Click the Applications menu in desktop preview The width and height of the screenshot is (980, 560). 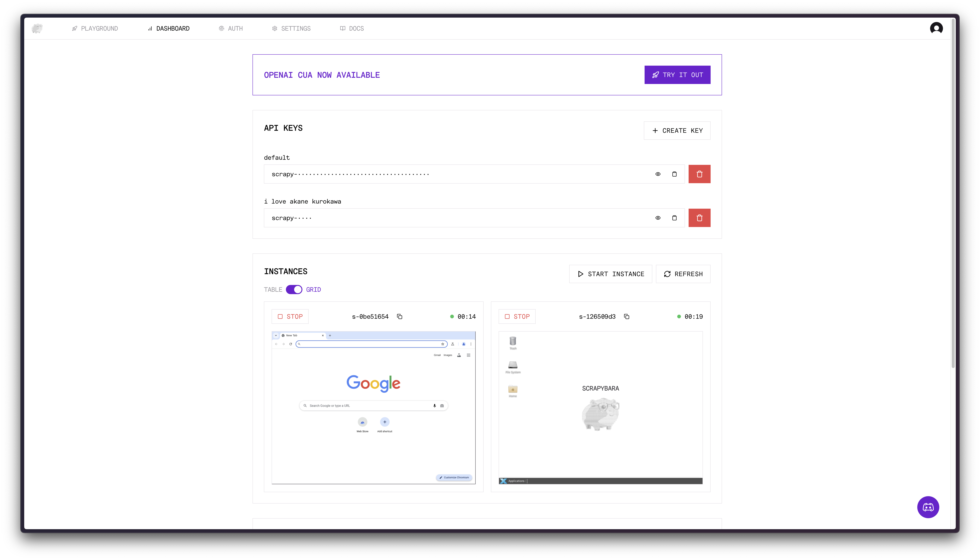click(513, 481)
